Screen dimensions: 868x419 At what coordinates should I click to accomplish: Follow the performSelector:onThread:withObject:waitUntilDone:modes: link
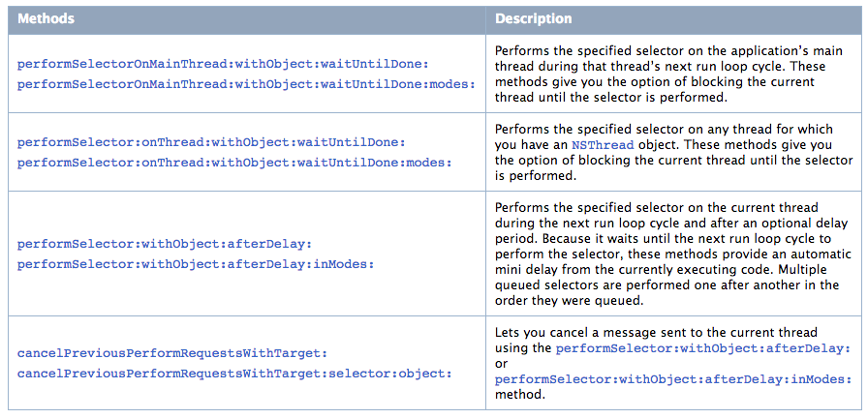[x=234, y=162]
